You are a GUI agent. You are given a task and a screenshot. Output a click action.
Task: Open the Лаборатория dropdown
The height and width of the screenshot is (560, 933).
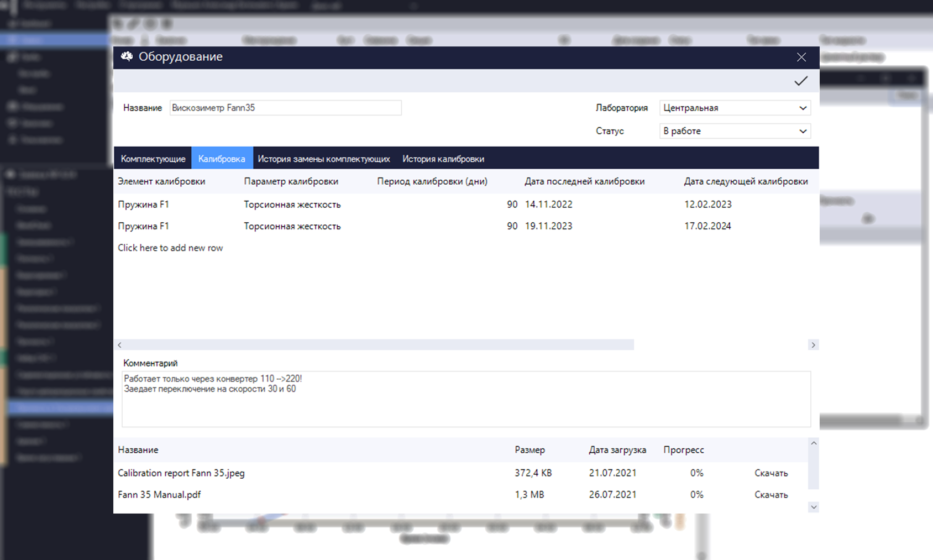tap(735, 108)
